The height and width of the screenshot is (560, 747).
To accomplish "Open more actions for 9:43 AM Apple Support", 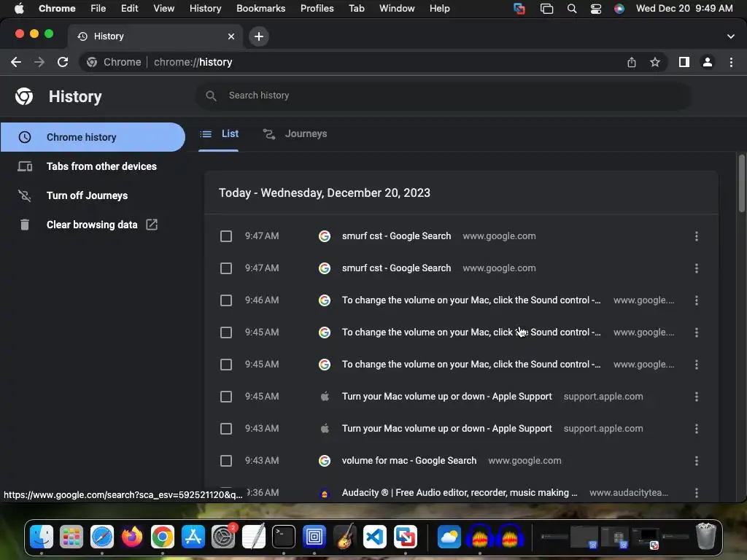I will [697, 429].
